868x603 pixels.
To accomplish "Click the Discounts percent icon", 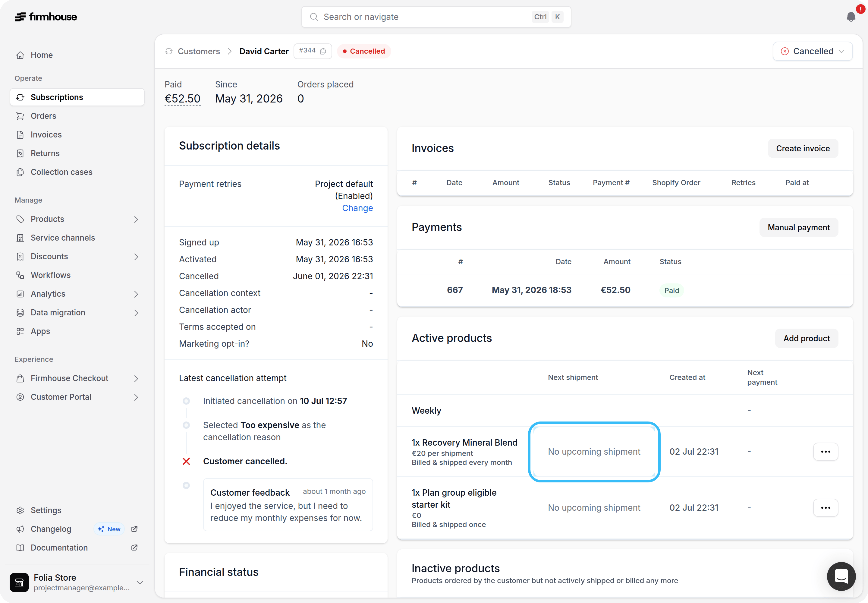I will coord(20,257).
